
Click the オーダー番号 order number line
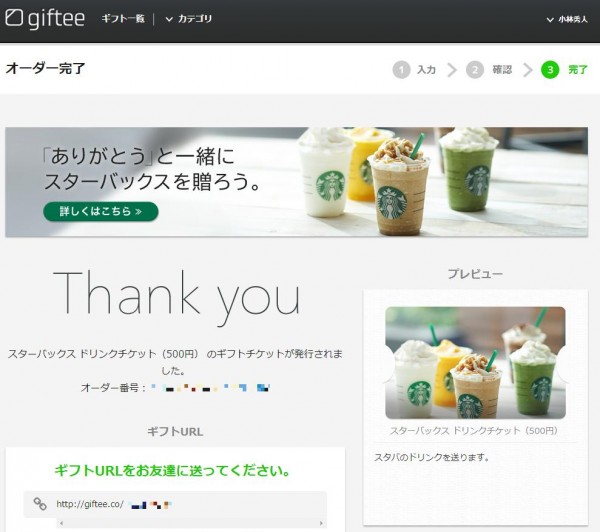click(176, 388)
